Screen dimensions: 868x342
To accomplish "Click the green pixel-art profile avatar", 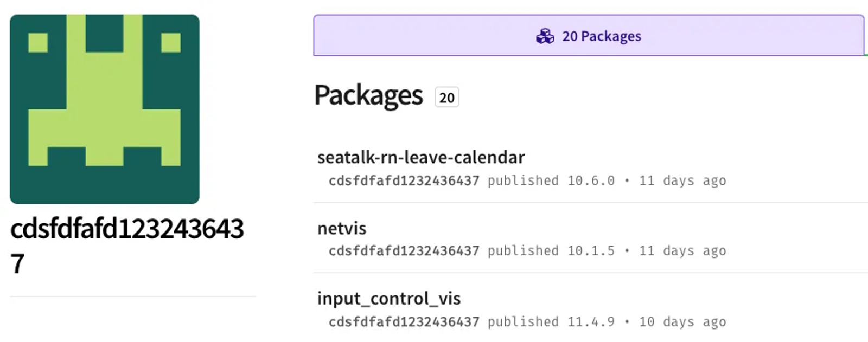I will [104, 109].
